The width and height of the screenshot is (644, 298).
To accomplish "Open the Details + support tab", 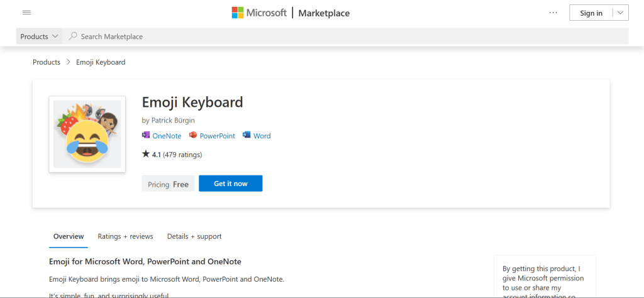I will click(x=194, y=236).
